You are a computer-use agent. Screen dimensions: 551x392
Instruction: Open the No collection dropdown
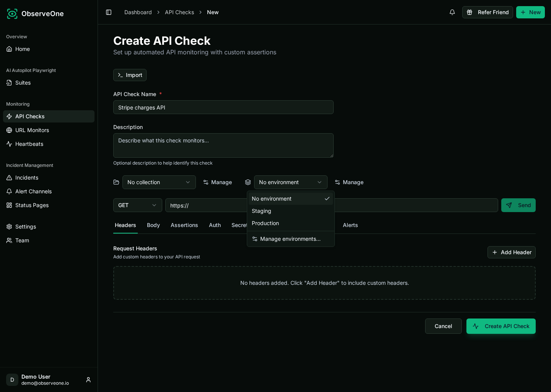point(159,182)
